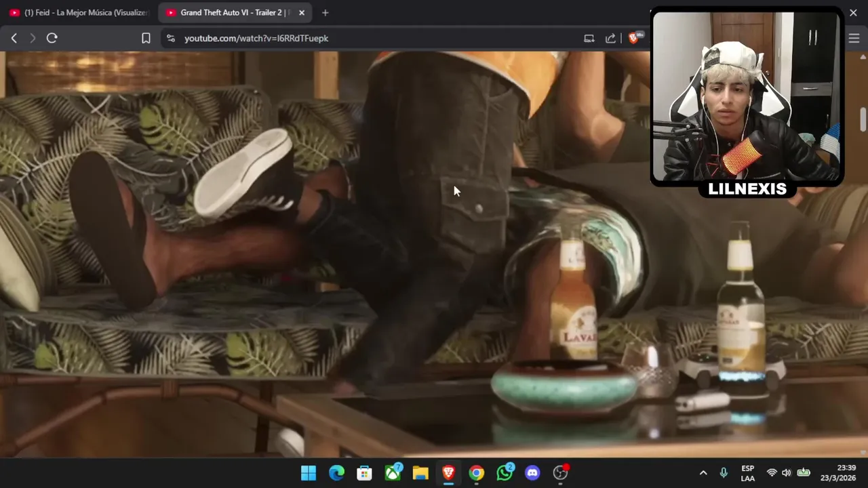Open WhatsApp from the taskbar
Screen dimensions: 868x488
coord(505,473)
